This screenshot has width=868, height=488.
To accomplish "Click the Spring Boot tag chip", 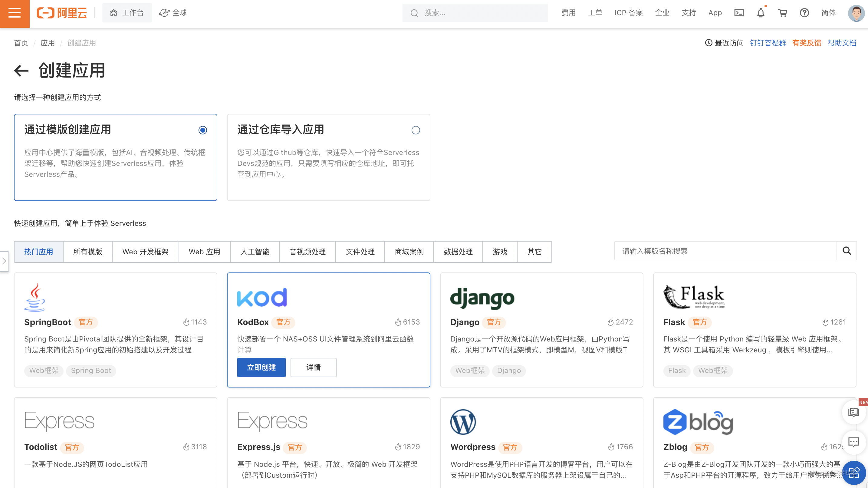I will (91, 371).
